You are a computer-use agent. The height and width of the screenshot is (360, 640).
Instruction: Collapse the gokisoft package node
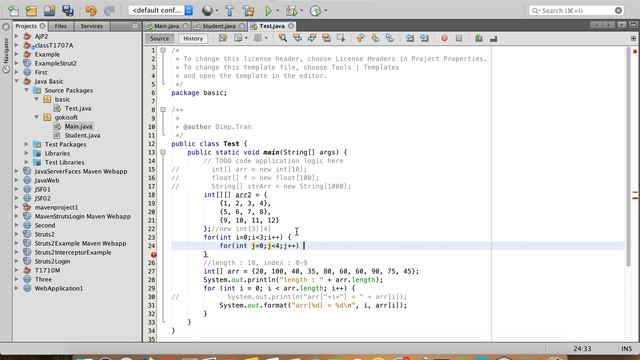[37, 117]
